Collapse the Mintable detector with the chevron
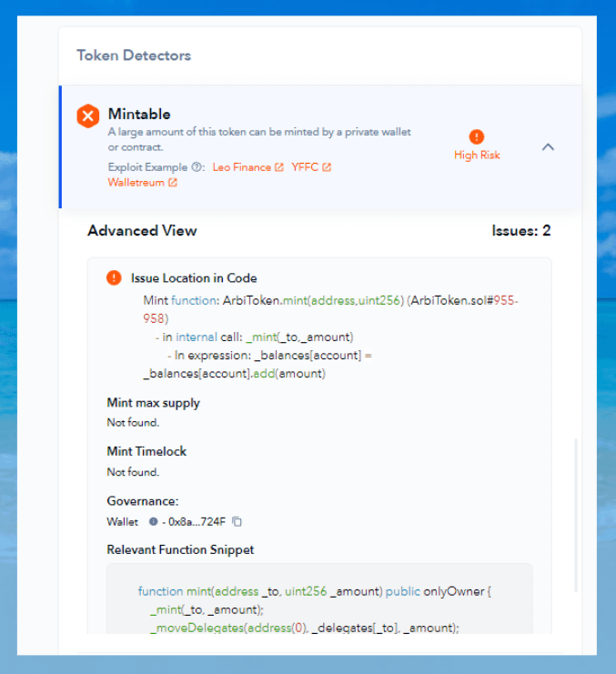This screenshot has width=616, height=674. (x=548, y=146)
